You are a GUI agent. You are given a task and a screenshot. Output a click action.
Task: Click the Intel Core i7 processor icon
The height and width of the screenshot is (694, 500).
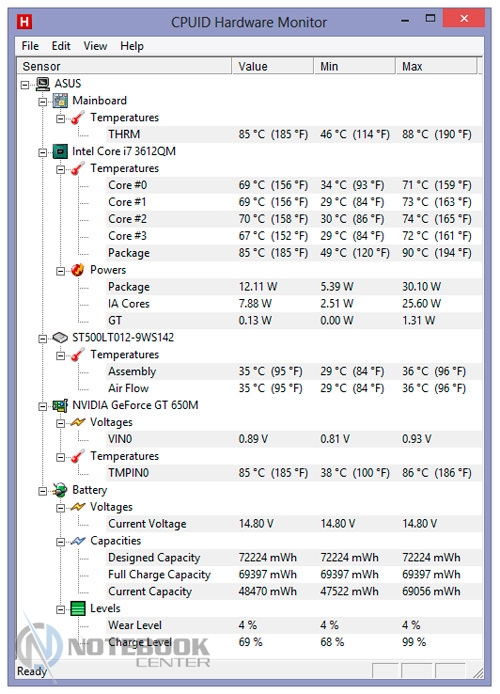(x=60, y=151)
